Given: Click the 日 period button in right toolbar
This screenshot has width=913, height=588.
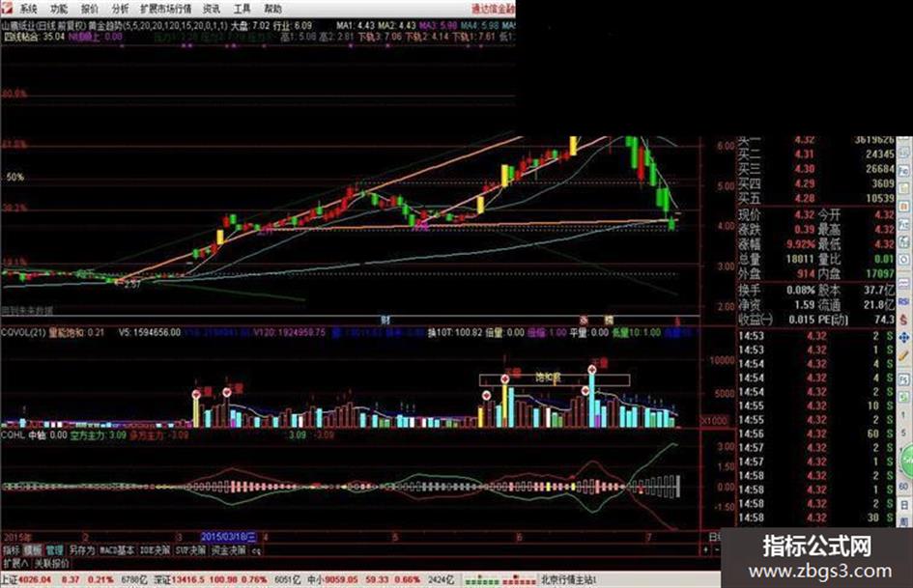Looking at the screenshot, I should pyautogui.click(x=903, y=505).
